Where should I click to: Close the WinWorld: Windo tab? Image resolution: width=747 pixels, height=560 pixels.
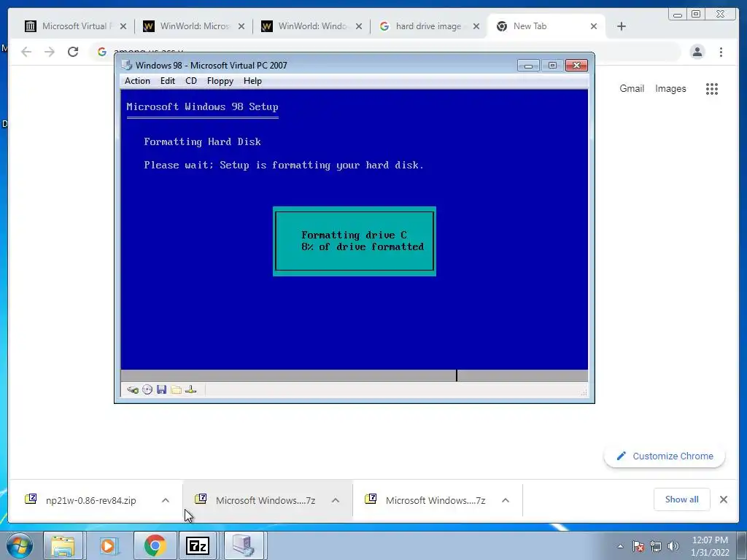coord(359,26)
